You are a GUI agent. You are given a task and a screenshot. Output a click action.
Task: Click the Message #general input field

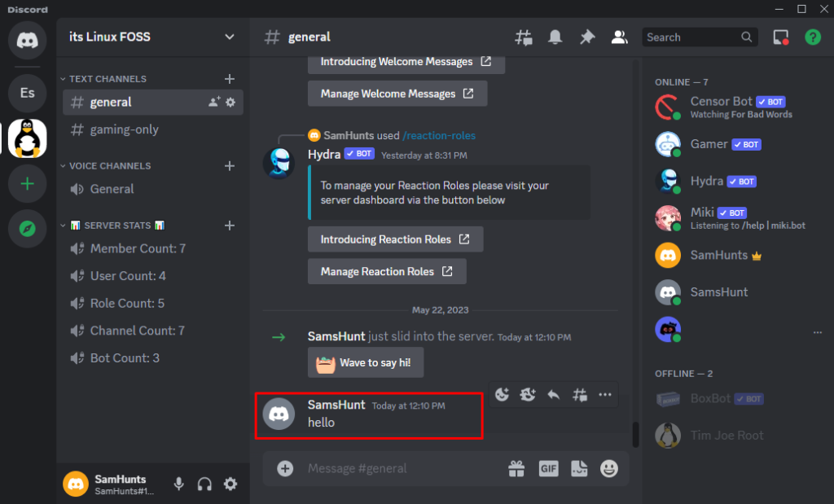(399, 468)
